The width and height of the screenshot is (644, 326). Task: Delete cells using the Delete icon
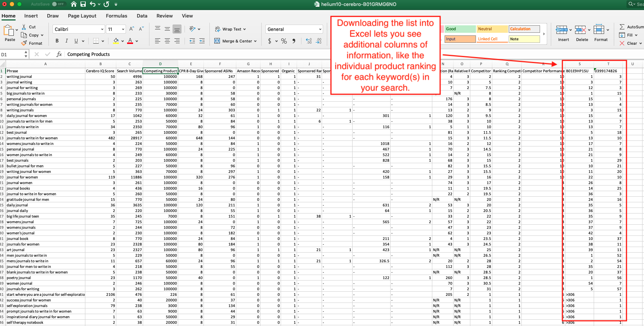click(580, 30)
